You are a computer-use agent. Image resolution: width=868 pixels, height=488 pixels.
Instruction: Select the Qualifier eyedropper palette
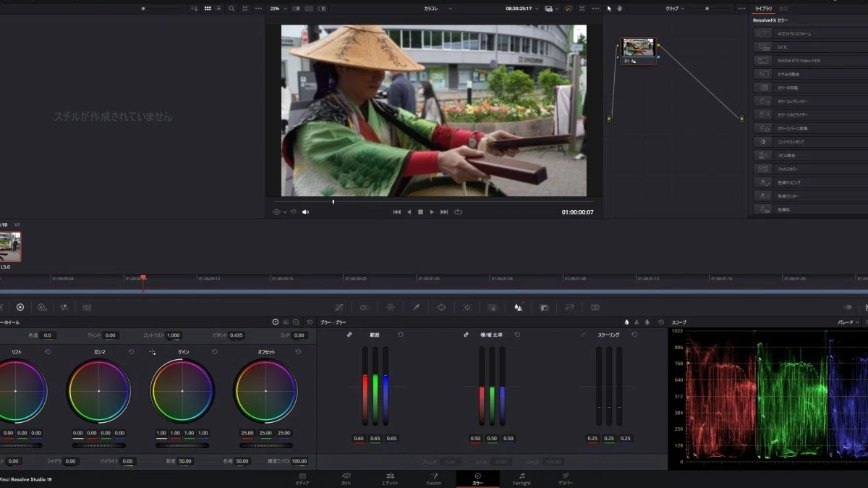416,307
